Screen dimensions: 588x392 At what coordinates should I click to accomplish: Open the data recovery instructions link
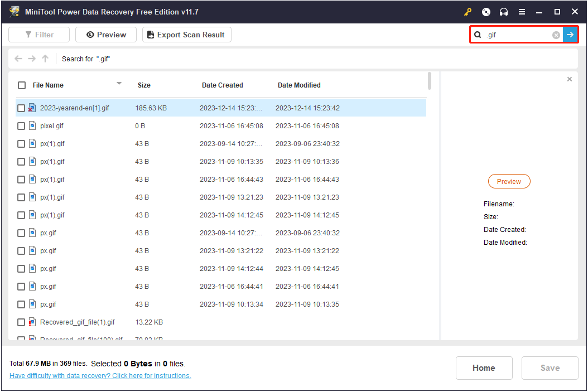click(x=100, y=376)
